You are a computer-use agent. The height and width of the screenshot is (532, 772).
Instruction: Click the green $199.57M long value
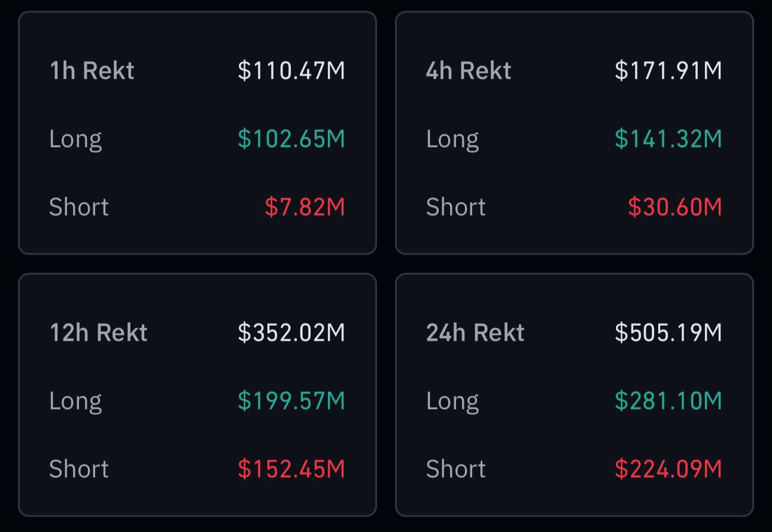point(291,401)
